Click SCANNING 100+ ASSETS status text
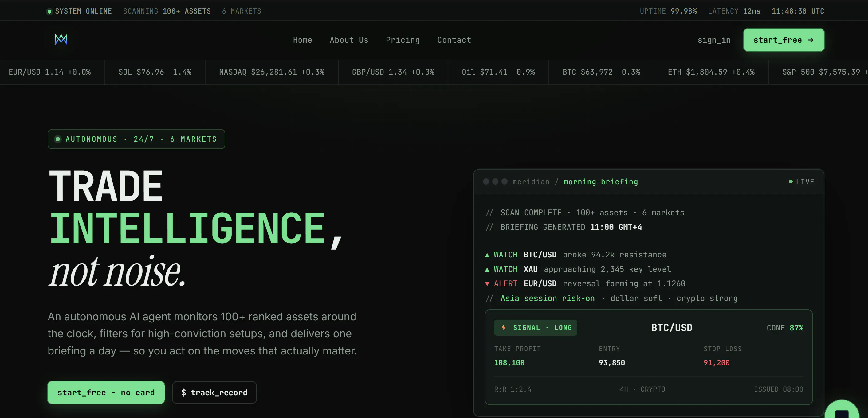 pos(167,11)
